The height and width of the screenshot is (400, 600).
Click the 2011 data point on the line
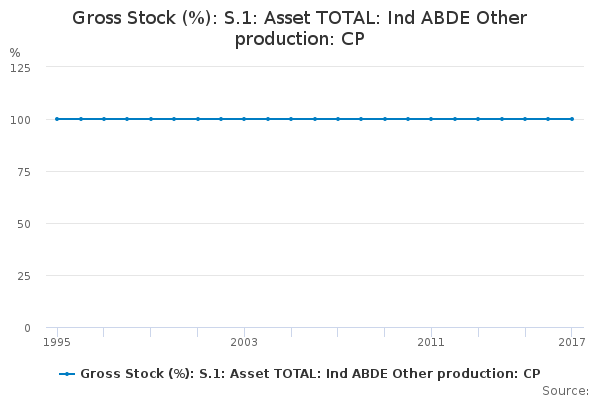431,119
